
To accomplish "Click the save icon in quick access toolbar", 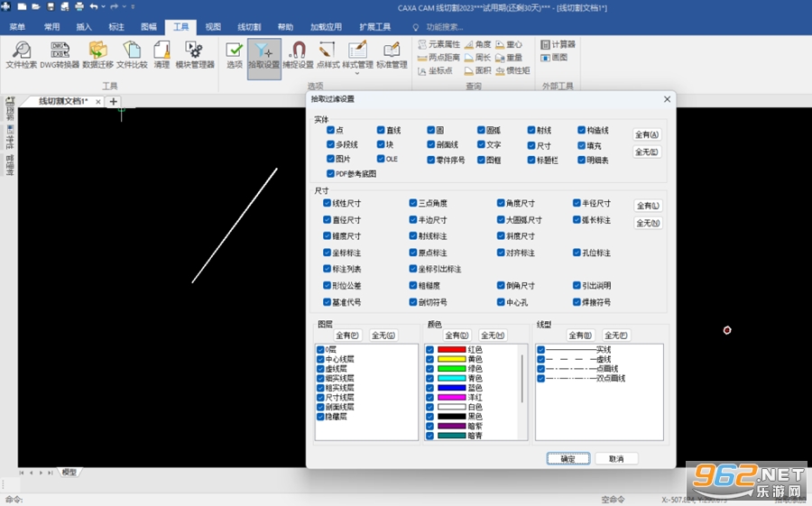I will tap(51, 6).
